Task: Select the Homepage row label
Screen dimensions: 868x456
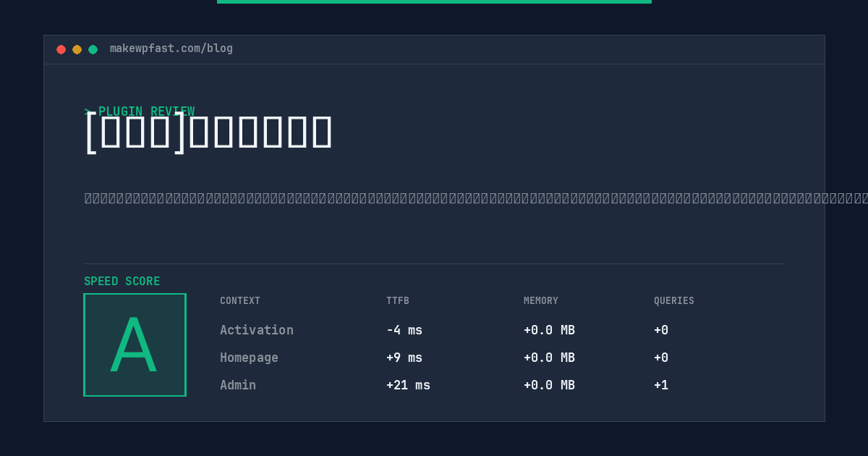Action: (249, 358)
